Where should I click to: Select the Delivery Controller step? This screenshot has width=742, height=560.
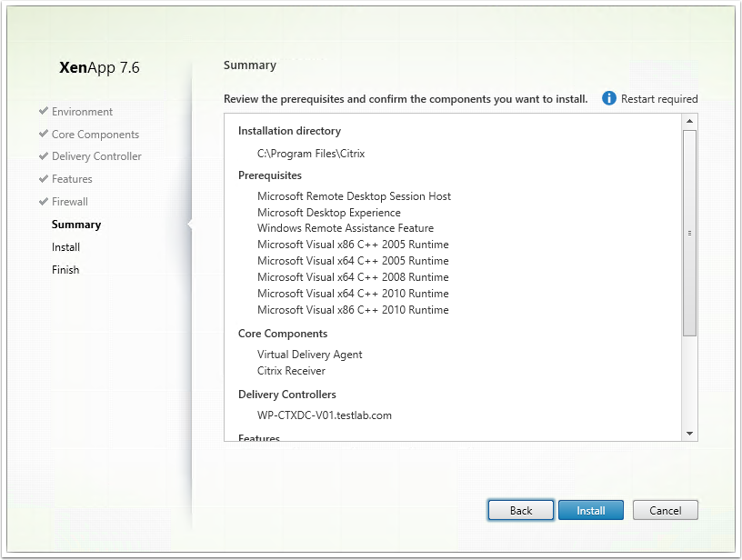[x=96, y=156]
